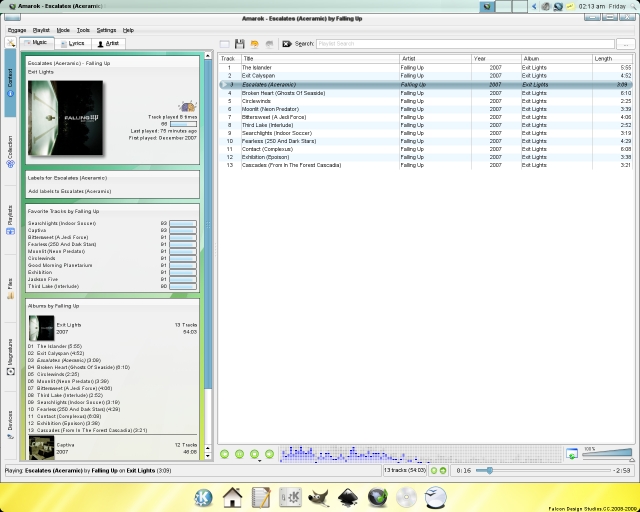Switch to the third virtual desktop pager

[x=519, y=7]
